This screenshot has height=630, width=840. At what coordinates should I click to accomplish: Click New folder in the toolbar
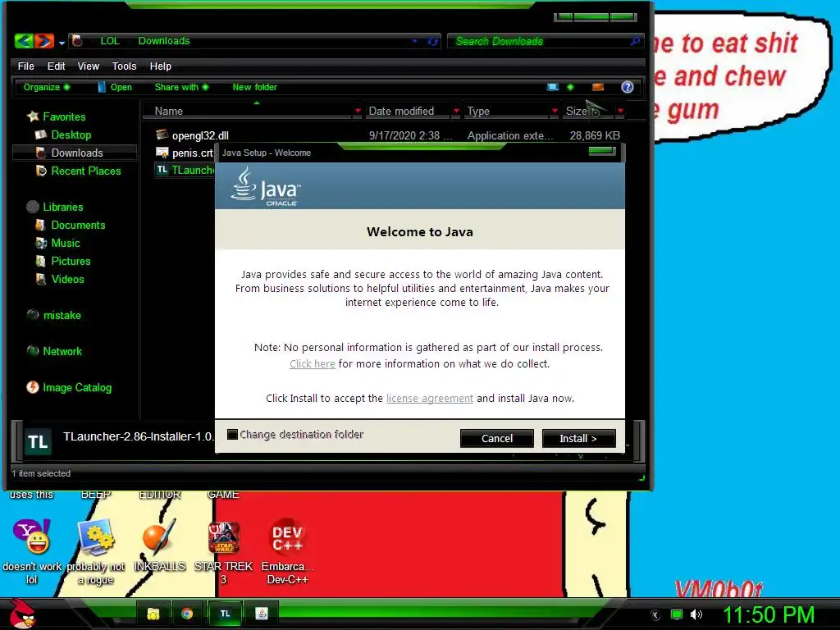(x=254, y=87)
